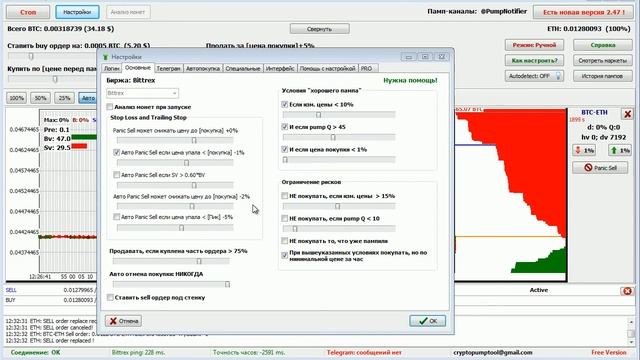Click the Ставить buy ордер slider
This screenshot has width=640, height=360.
[x=52, y=56]
